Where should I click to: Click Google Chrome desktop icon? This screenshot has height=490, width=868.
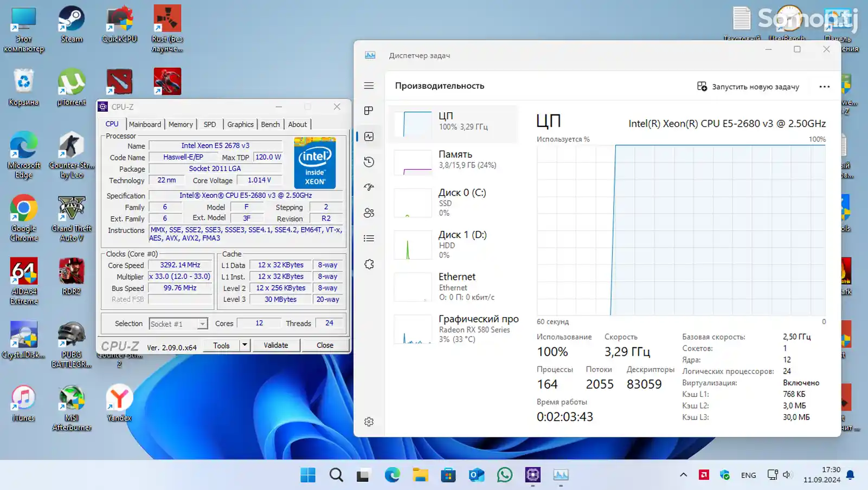[x=24, y=218]
